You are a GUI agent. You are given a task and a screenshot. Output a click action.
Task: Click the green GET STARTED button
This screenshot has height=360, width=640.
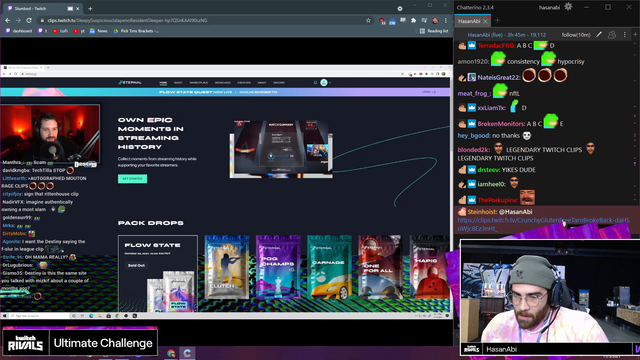(132, 179)
